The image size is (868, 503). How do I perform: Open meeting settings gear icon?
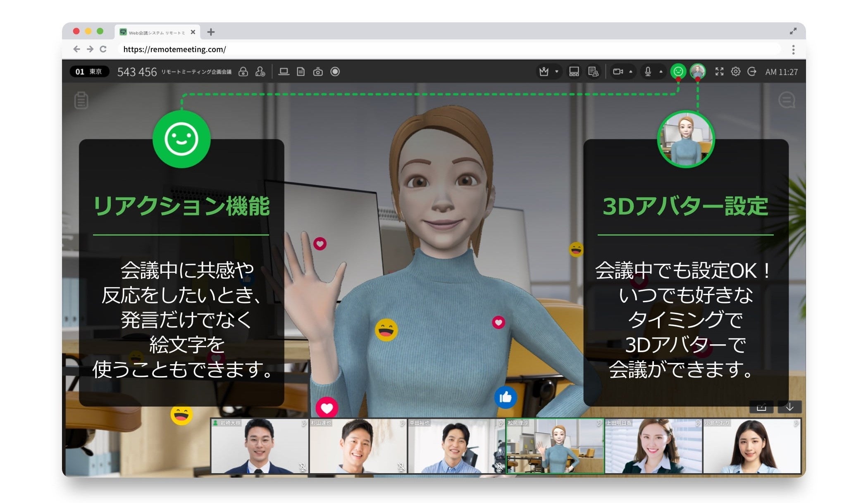click(735, 72)
